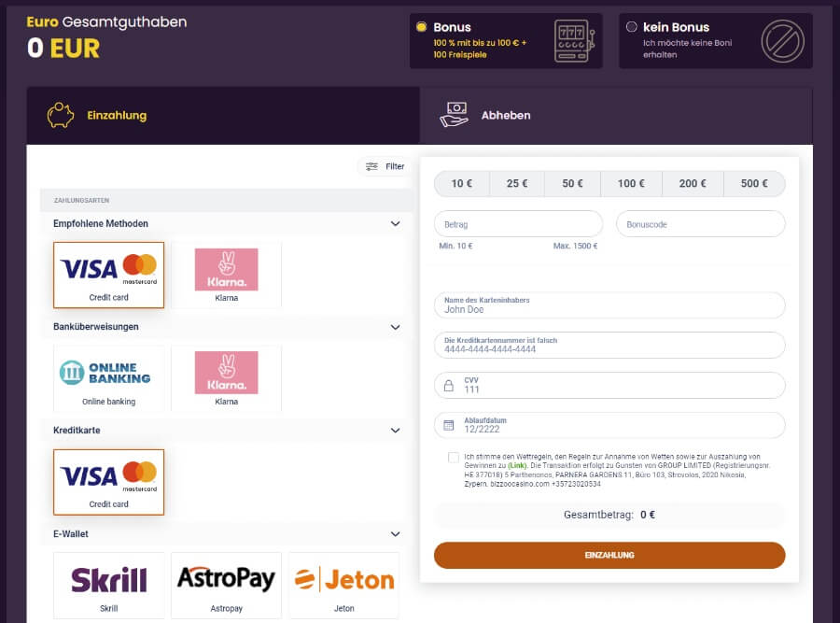The height and width of the screenshot is (623, 840).
Task: Select Jeton payment method
Action: 343,586
